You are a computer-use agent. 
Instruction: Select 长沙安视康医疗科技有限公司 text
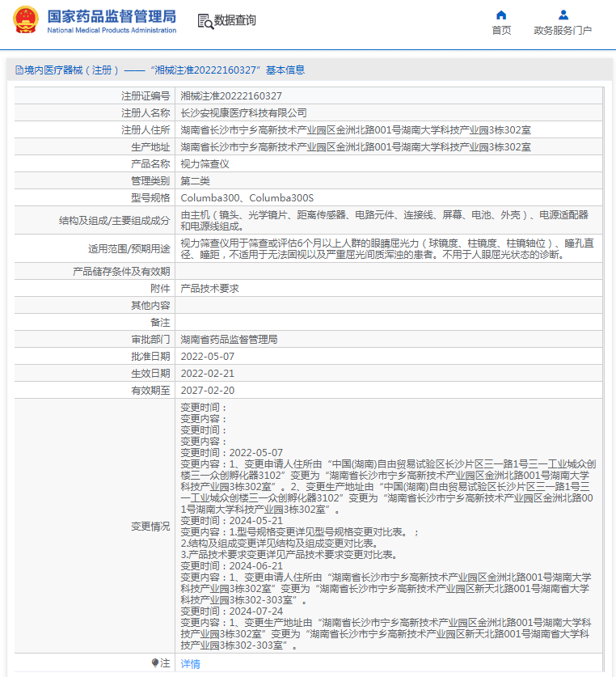243,113
